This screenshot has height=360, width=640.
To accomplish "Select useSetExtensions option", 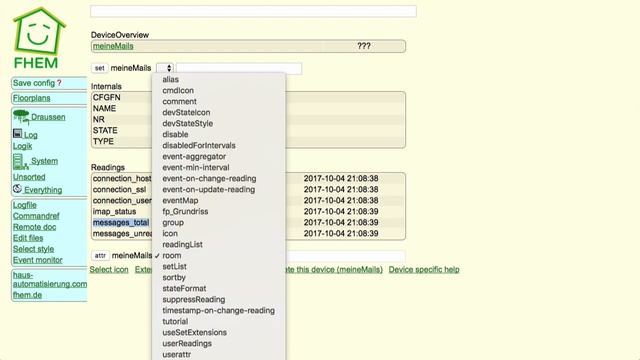I will click(194, 333).
